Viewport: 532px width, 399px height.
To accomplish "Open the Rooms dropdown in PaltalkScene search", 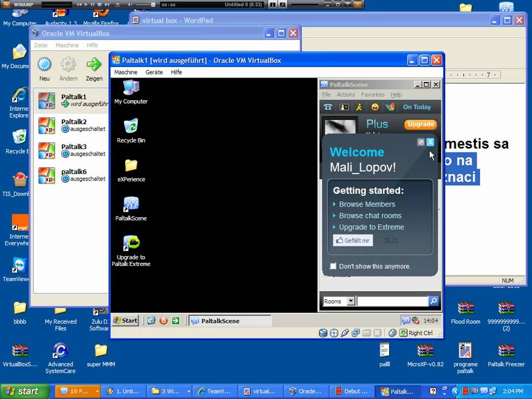I will coord(351,301).
